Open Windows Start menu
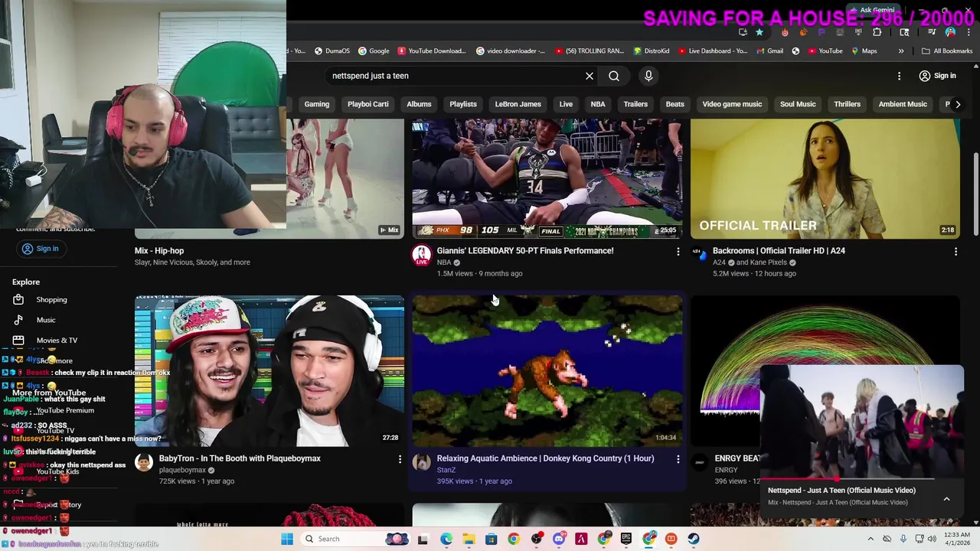Screen dimensions: 980x551 (287, 539)
